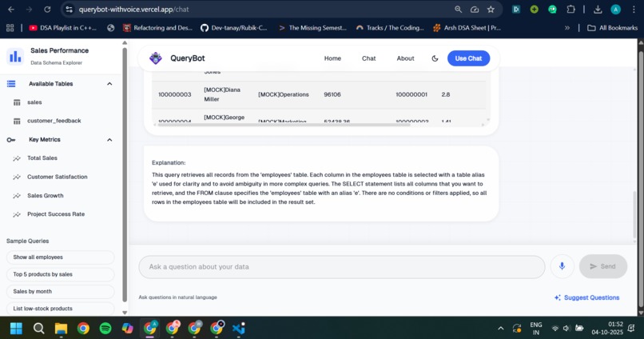
Task: Click the Total Sales trend icon
Action: 17,158
